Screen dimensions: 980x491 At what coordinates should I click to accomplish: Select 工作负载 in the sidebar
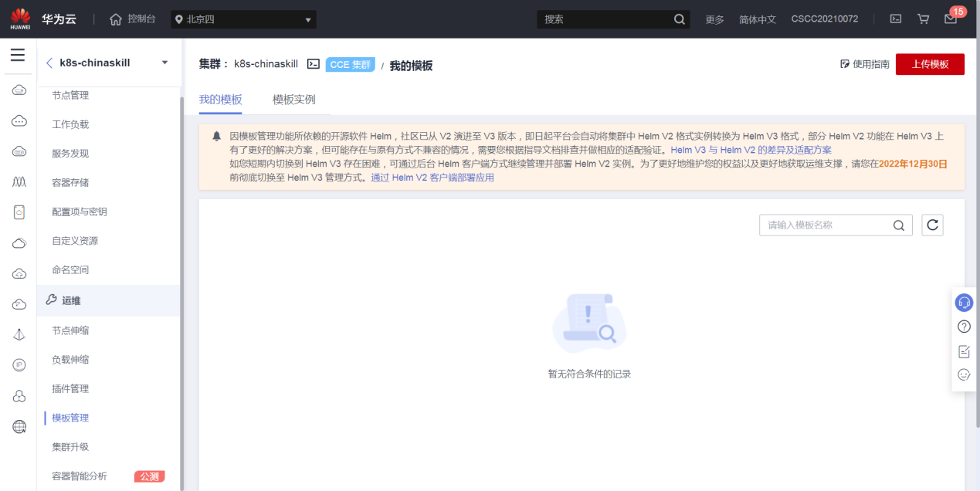(x=70, y=124)
